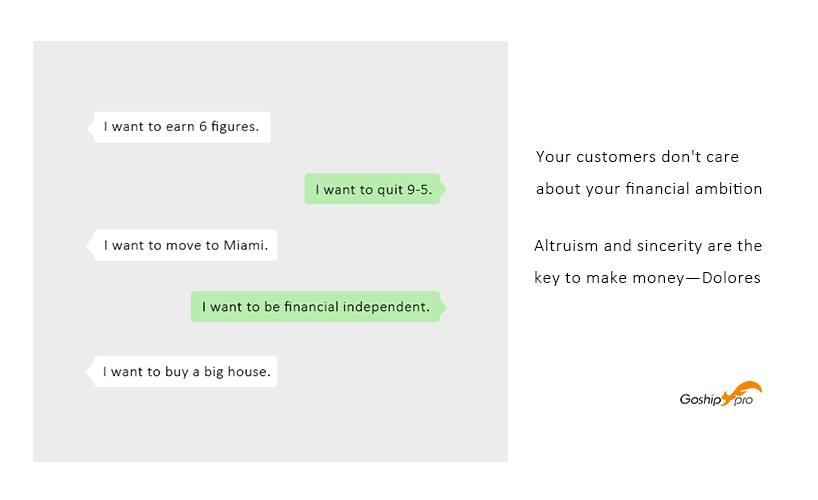Click the tail of the "financial independent" bubble
Viewport: 818px width, 500px height.
(441, 307)
